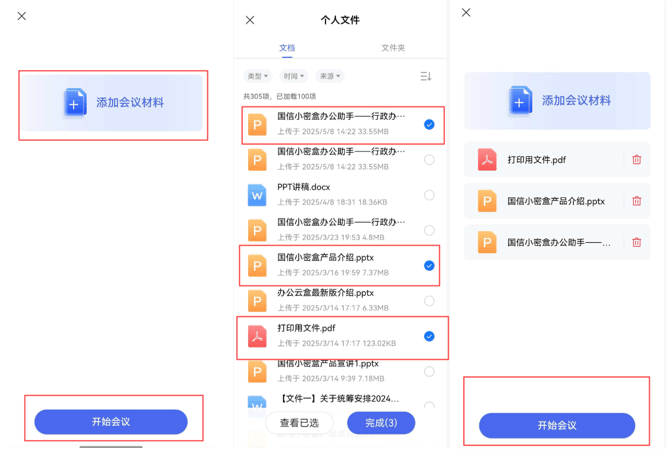Image resolution: width=666 pixels, height=454 pixels.
Task: Click the 上传于 2025/3/14 17:17 123.02KB details
Action: [x=337, y=343]
